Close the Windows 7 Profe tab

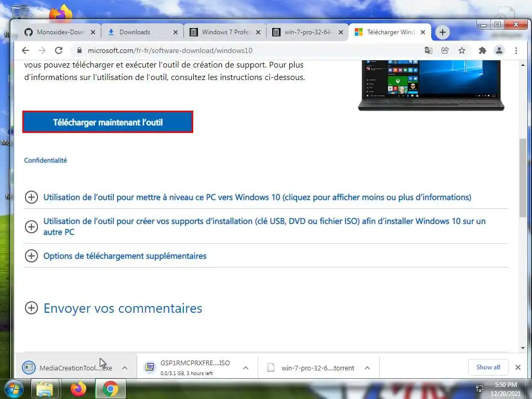click(258, 32)
